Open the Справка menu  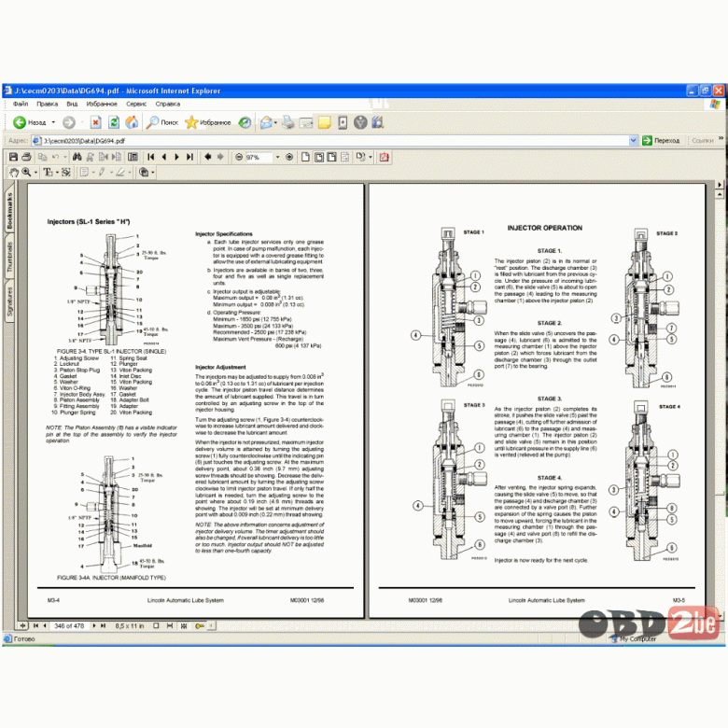coord(168,104)
